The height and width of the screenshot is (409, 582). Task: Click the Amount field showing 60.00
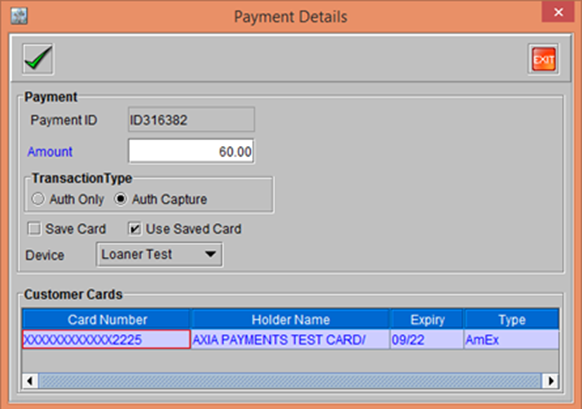tap(191, 151)
